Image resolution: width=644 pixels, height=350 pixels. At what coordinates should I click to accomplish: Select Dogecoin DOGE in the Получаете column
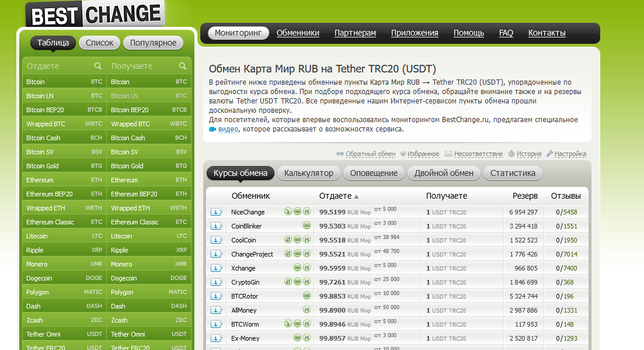pos(149,278)
